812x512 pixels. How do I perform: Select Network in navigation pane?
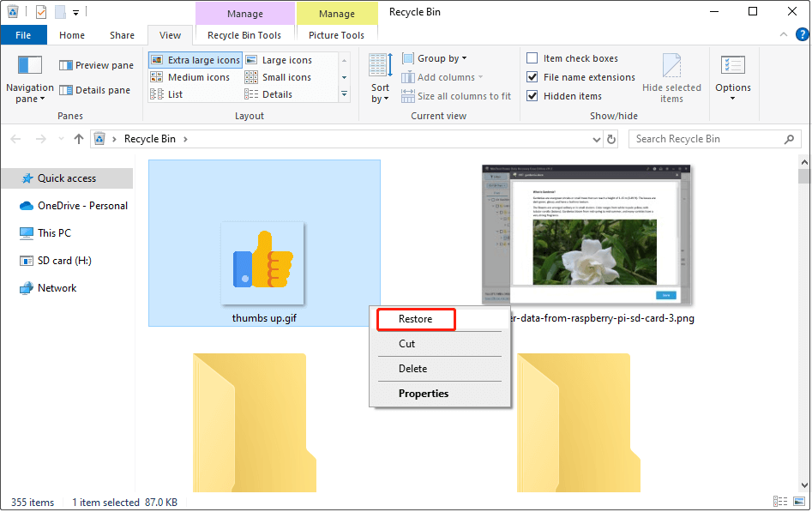pos(48,288)
